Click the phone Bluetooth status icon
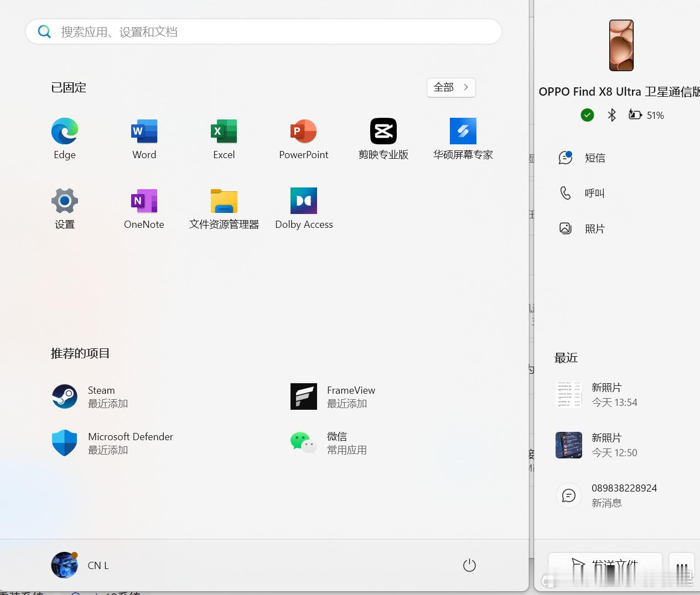 click(x=611, y=115)
